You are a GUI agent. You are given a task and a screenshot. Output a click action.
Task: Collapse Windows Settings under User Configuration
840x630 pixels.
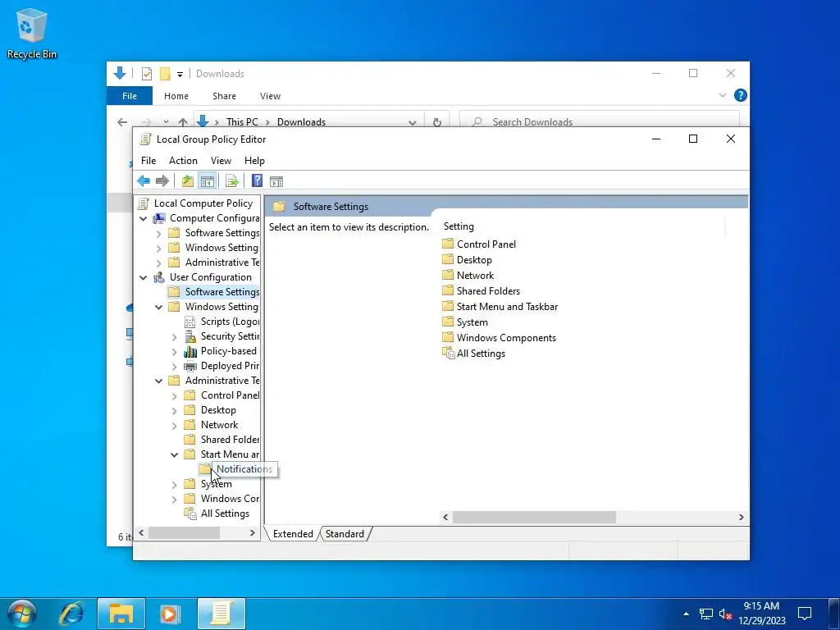coord(158,307)
